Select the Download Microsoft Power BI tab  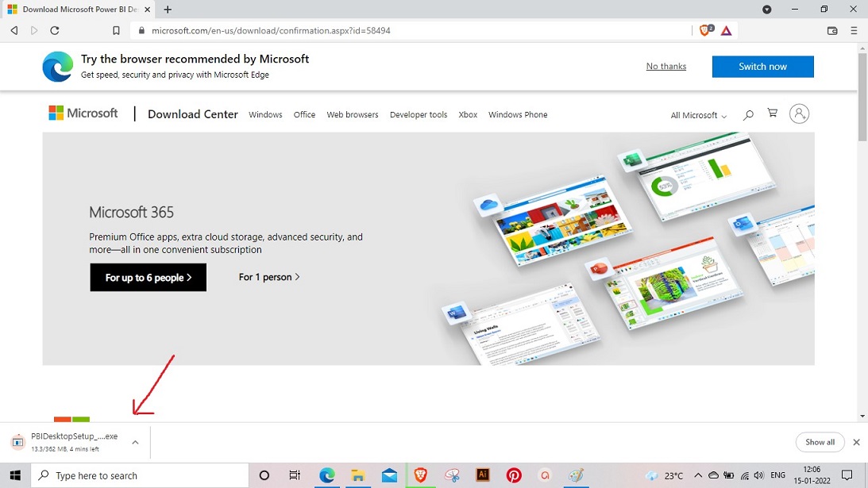point(79,10)
